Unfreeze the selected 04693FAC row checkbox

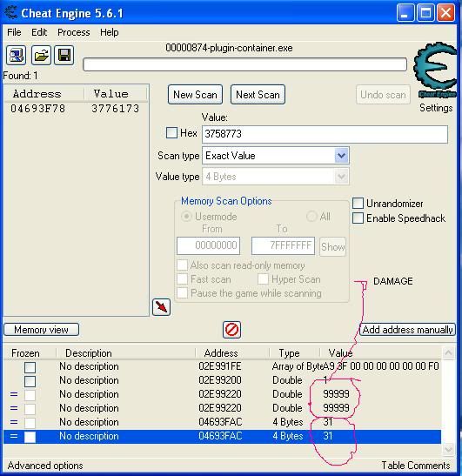pyautogui.click(x=30, y=437)
